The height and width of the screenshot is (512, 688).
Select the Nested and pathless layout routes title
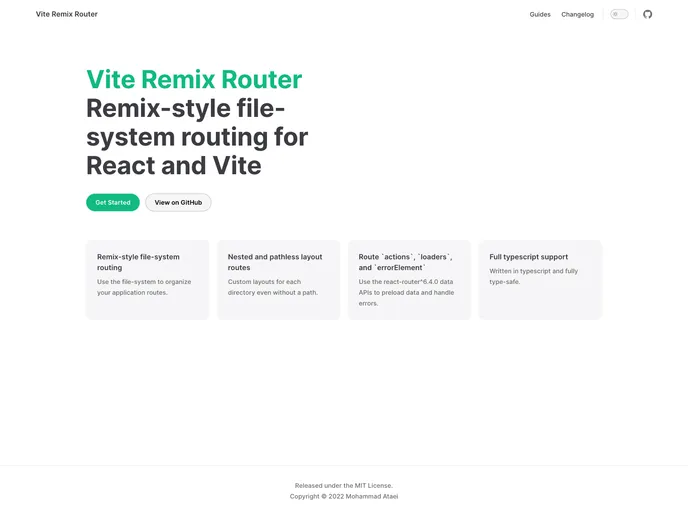(x=275, y=262)
